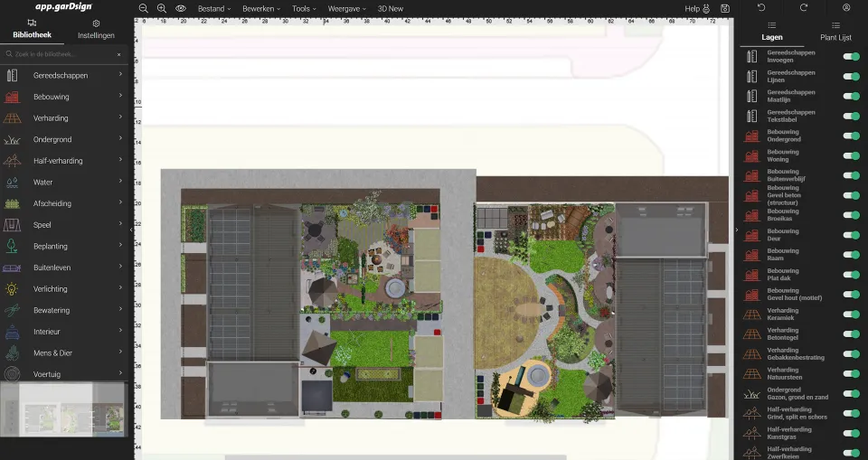Select the Gereedschappen library icon
This screenshot has width=868, height=460.
pyautogui.click(x=12, y=75)
